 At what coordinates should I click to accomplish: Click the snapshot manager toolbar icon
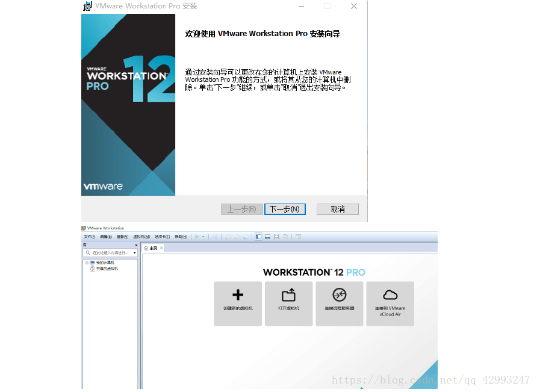point(246,237)
